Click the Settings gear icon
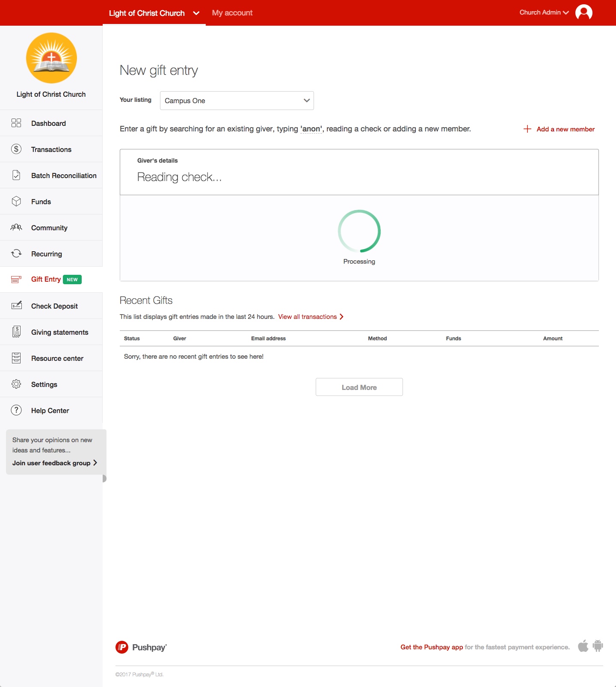The width and height of the screenshot is (616, 687). (x=16, y=384)
